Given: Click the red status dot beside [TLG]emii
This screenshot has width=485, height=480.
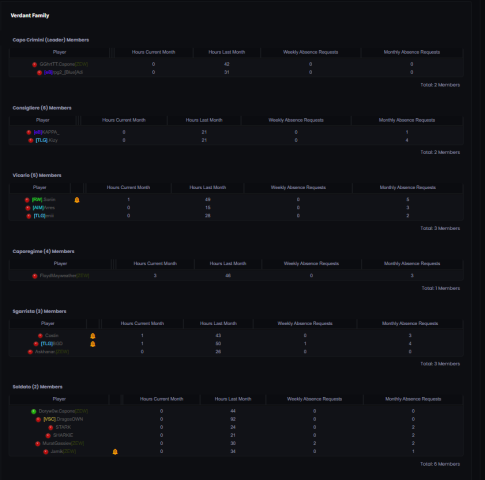Looking at the screenshot, I should [29, 216].
